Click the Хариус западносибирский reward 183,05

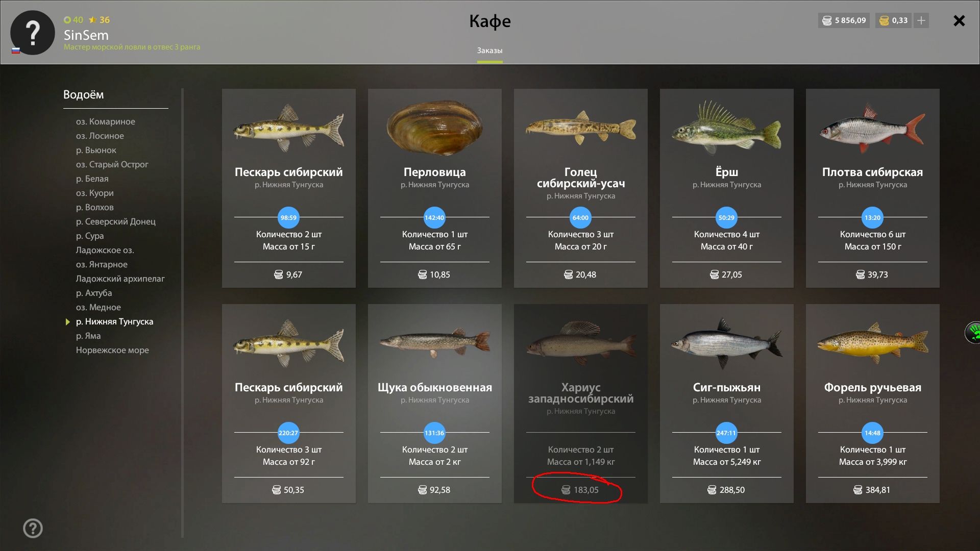point(580,490)
